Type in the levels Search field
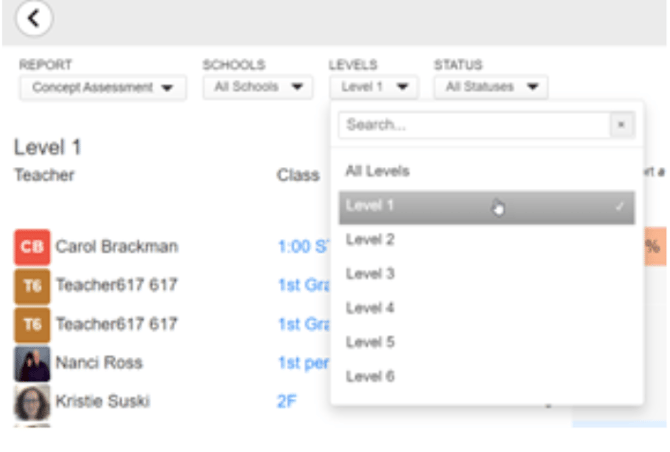Image resolution: width=670 pixels, height=452 pixels. click(473, 125)
